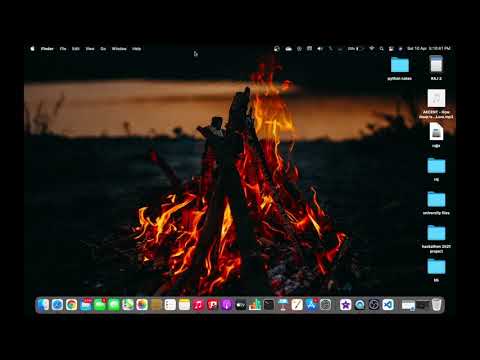The width and height of the screenshot is (480, 360).
Task: Open the Help menu
Action: [136, 48]
